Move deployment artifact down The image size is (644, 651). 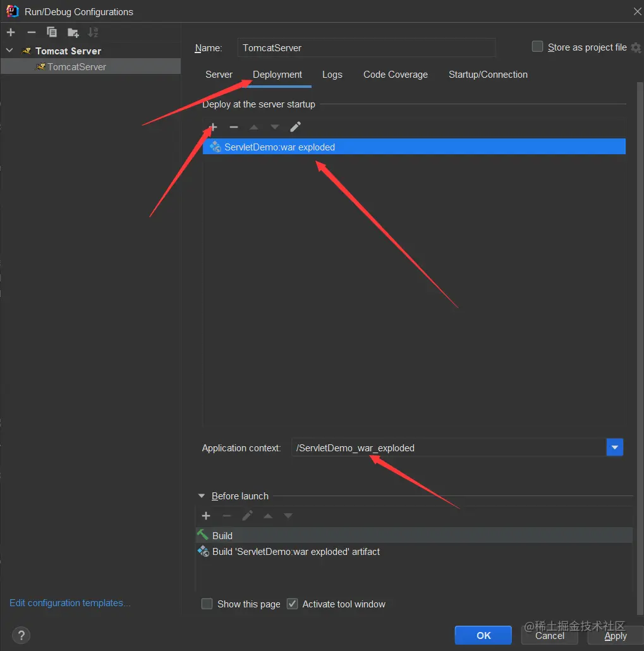pos(274,127)
